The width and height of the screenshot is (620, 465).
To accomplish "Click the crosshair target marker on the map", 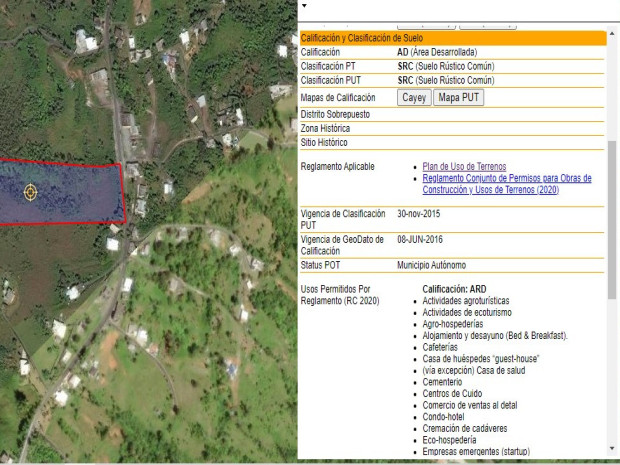I will 30,191.
